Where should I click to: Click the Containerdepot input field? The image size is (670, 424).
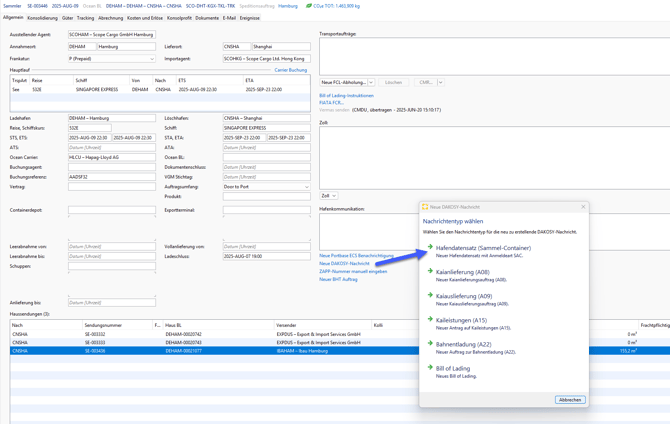click(112, 210)
